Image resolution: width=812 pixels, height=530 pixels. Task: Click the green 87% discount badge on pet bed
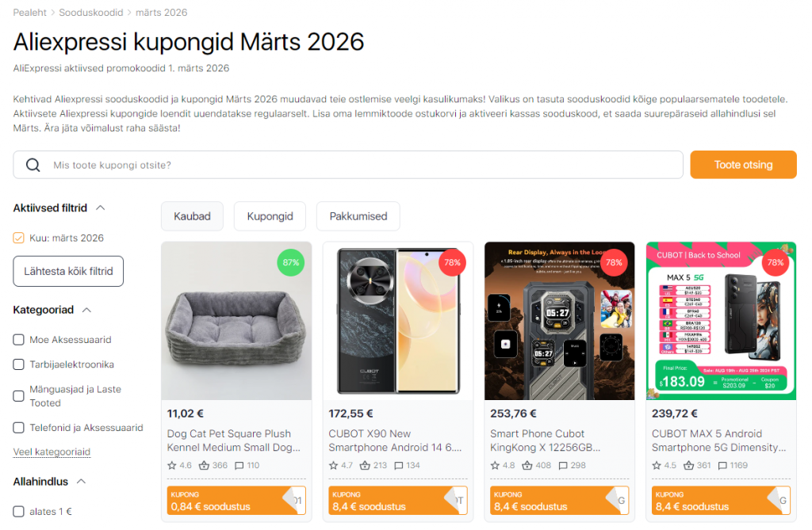[x=290, y=261]
